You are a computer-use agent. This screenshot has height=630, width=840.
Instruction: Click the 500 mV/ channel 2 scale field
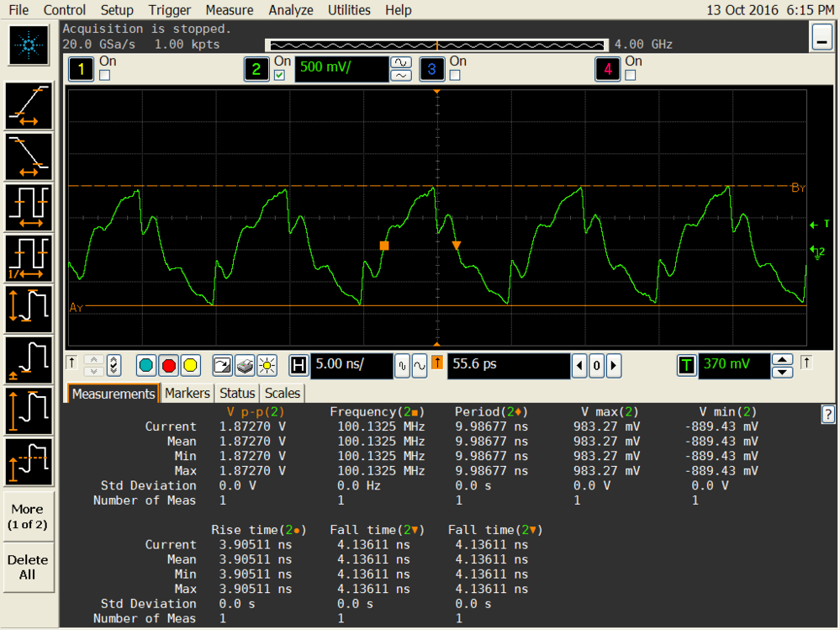[341, 69]
